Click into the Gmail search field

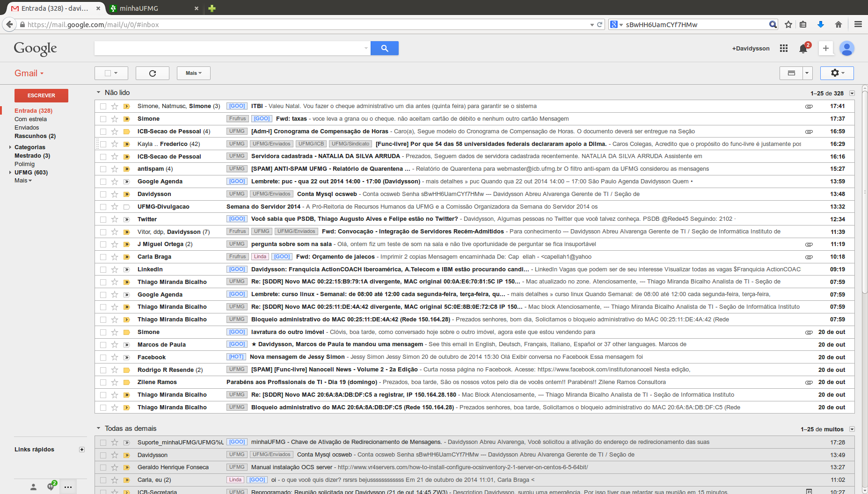tap(228, 48)
